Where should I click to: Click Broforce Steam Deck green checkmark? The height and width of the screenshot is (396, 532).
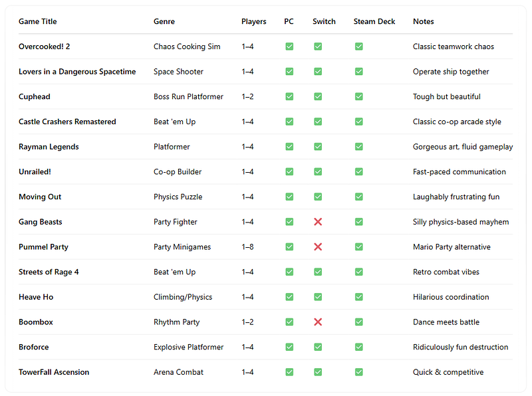pos(359,347)
